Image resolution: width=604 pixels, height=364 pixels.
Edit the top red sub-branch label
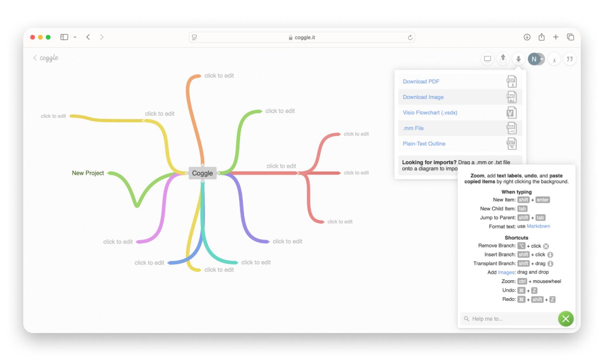[356, 134]
